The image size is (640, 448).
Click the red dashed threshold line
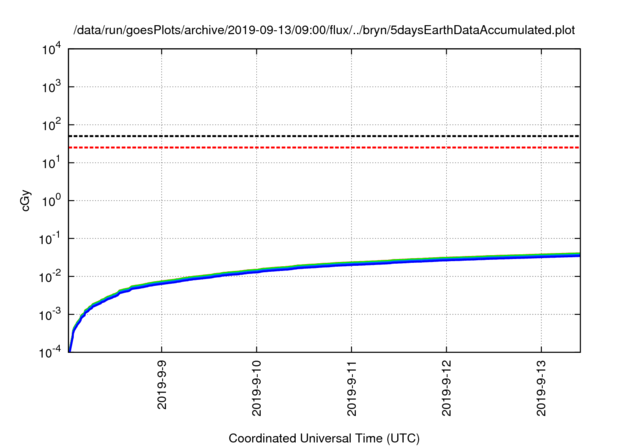pyautogui.click(x=324, y=147)
